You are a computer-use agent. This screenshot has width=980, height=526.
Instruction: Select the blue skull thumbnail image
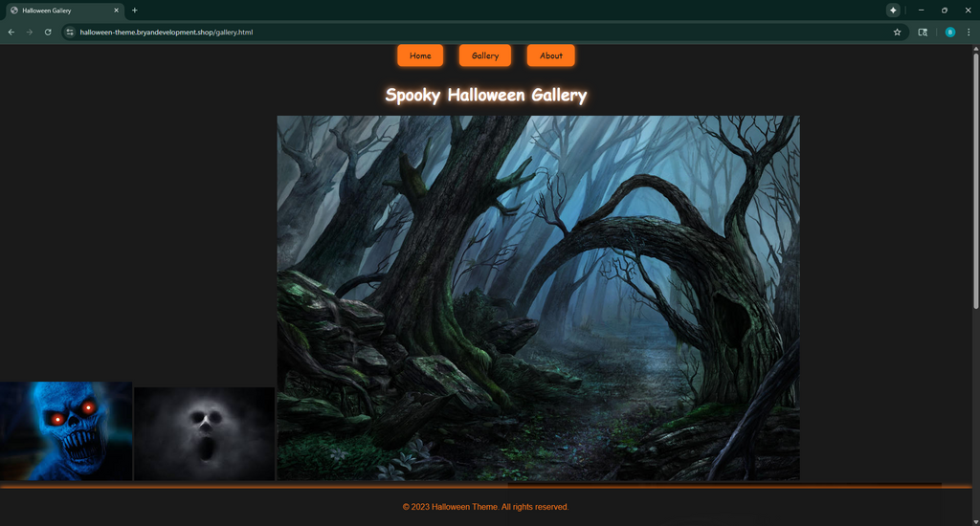click(65, 430)
